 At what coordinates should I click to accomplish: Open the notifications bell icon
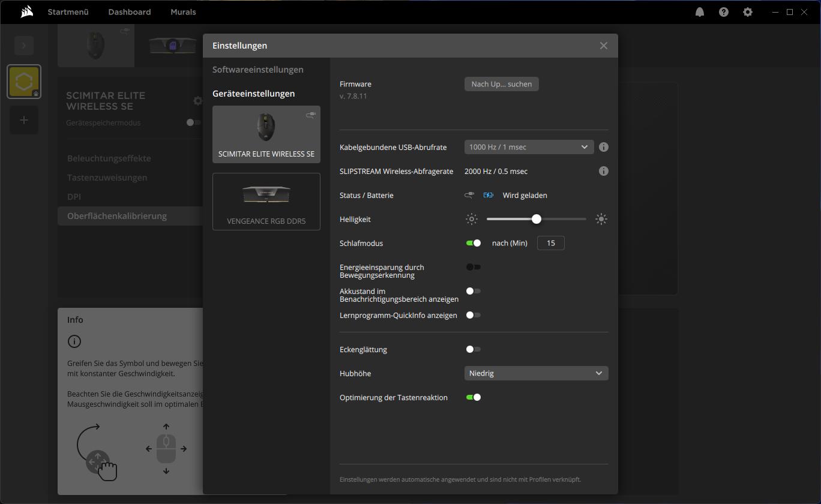click(700, 12)
